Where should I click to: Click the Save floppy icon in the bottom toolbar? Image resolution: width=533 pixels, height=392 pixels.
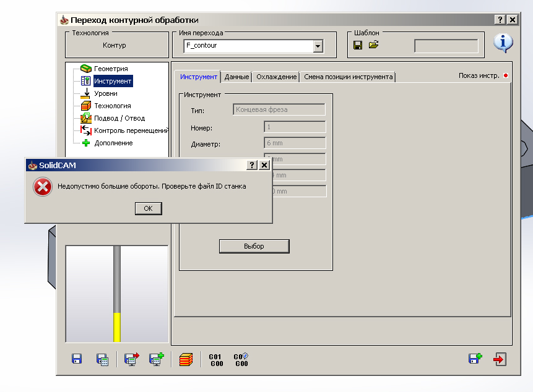click(x=77, y=359)
